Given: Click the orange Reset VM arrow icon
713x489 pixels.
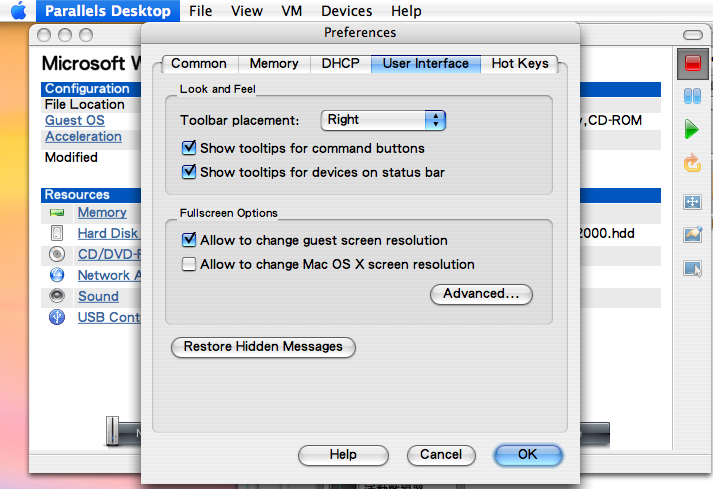Looking at the screenshot, I should (x=692, y=163).
